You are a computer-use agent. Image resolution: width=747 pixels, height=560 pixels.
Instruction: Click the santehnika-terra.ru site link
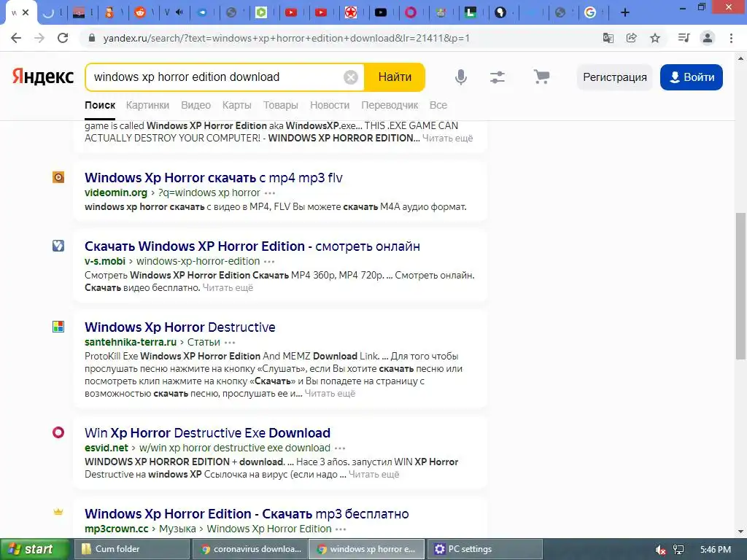(x=131, y=343)
